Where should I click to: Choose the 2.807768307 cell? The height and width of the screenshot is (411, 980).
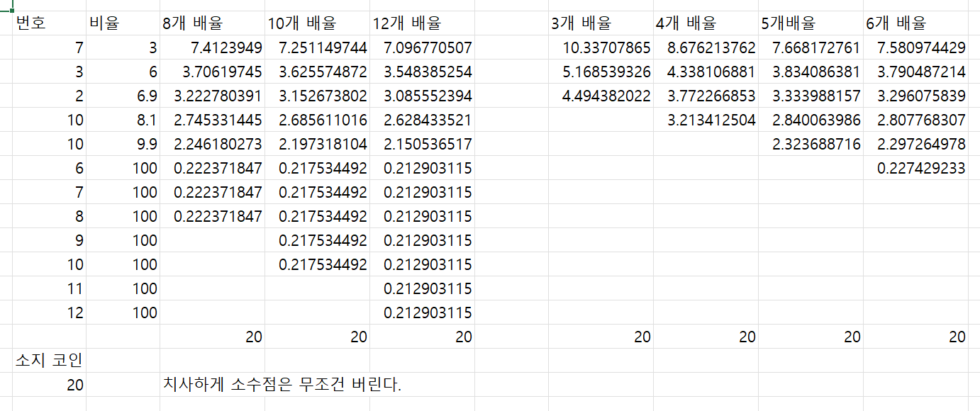916,120
